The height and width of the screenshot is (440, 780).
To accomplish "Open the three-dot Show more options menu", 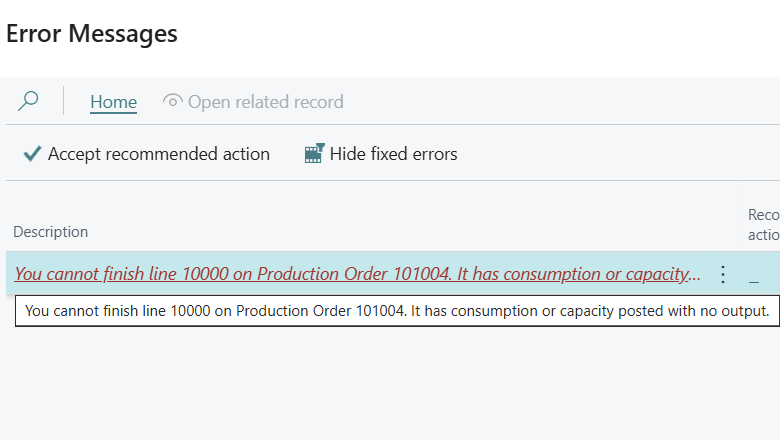I will (723, 274).
